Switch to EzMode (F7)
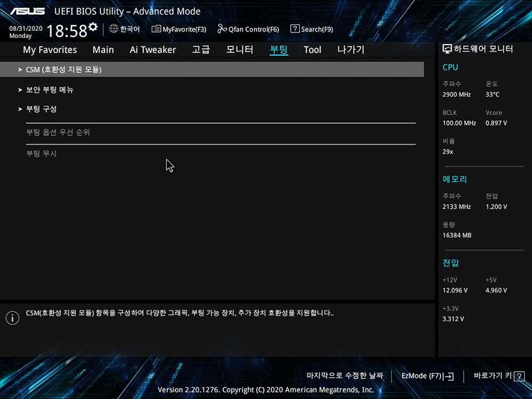The height and width of the screenshot is (399, 532). tap(427, 376)
